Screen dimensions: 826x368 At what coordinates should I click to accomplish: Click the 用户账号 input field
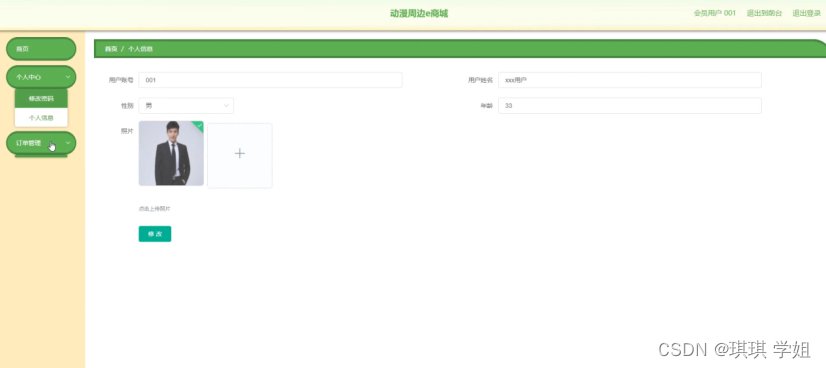point(270,80)
